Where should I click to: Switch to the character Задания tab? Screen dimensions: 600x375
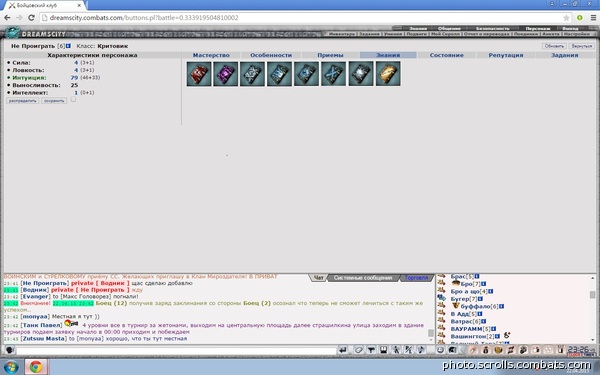(x=564, y=55)
